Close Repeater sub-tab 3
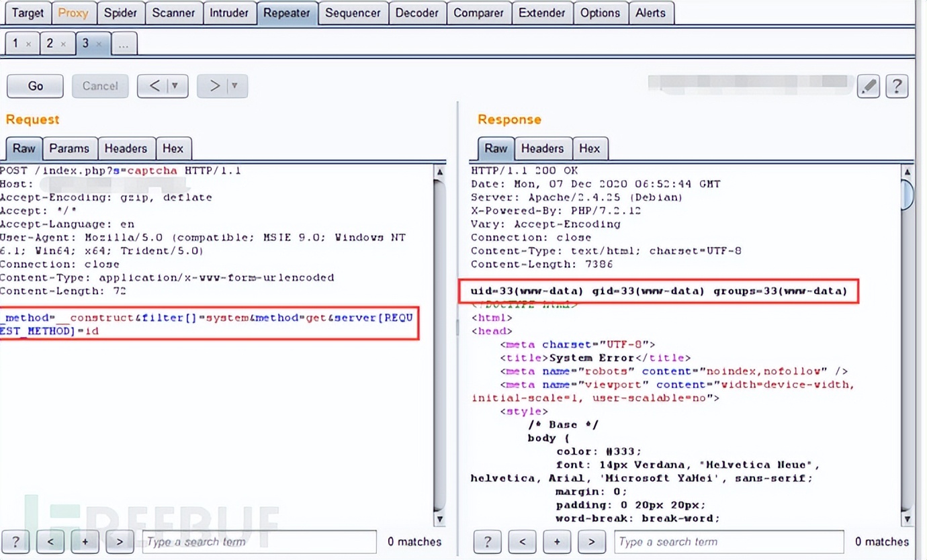Image resolution: width=927 pixels, height=560 pixels. click(99, 44)
